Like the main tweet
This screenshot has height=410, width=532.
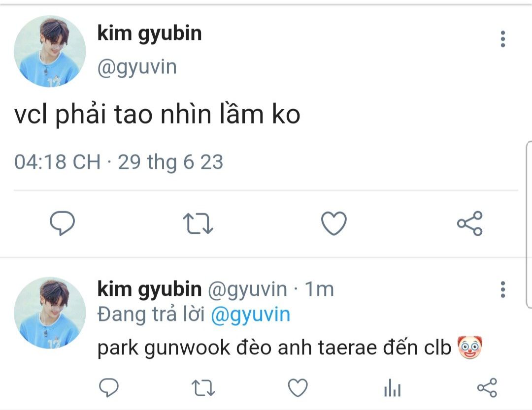pyautogui.click(x=334, y=224)
